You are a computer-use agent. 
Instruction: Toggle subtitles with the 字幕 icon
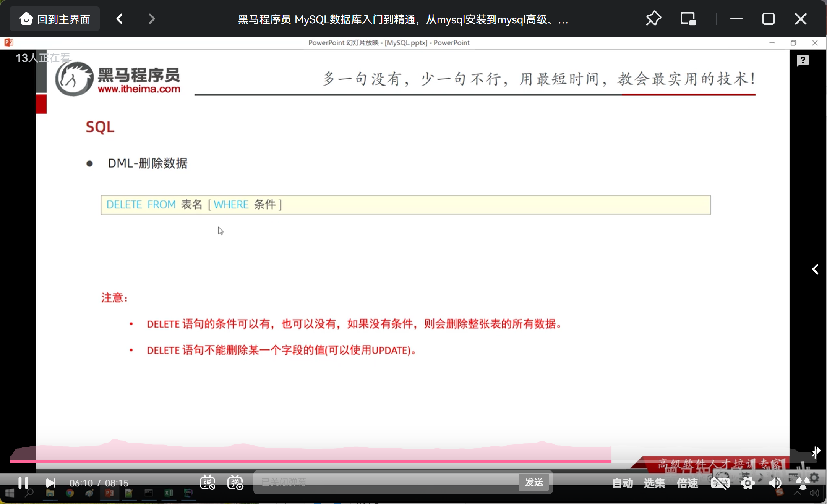(x=720, y=483)
